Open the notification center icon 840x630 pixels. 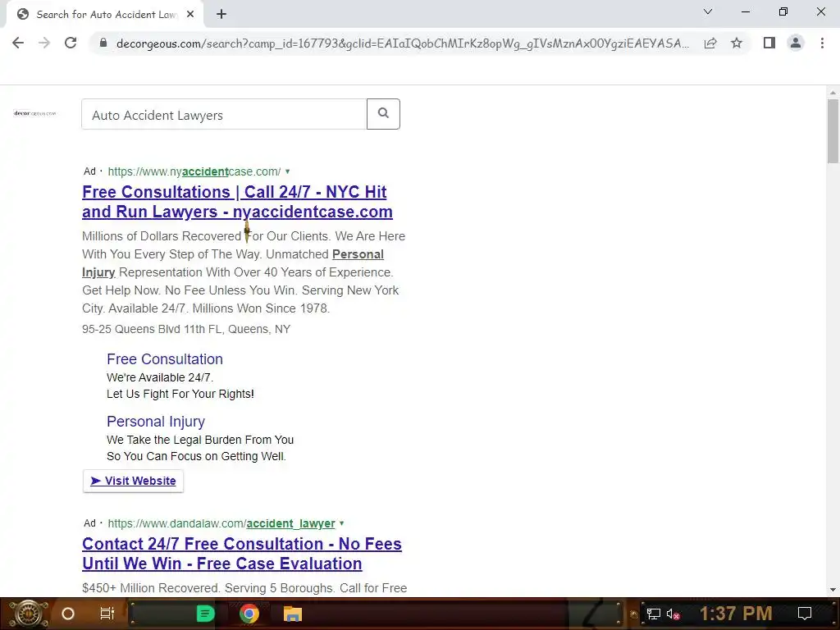805,614
